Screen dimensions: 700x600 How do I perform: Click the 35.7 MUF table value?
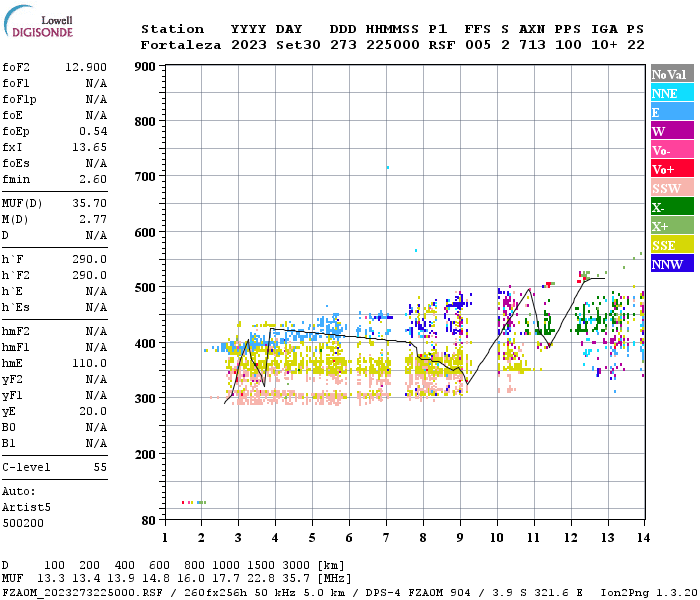tap(296, 579)
